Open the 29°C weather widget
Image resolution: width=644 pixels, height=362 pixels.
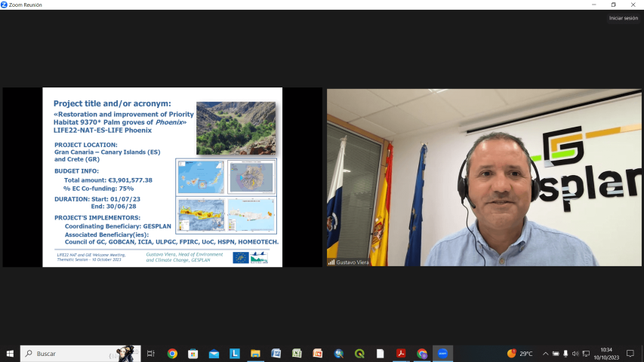point(520,354)
